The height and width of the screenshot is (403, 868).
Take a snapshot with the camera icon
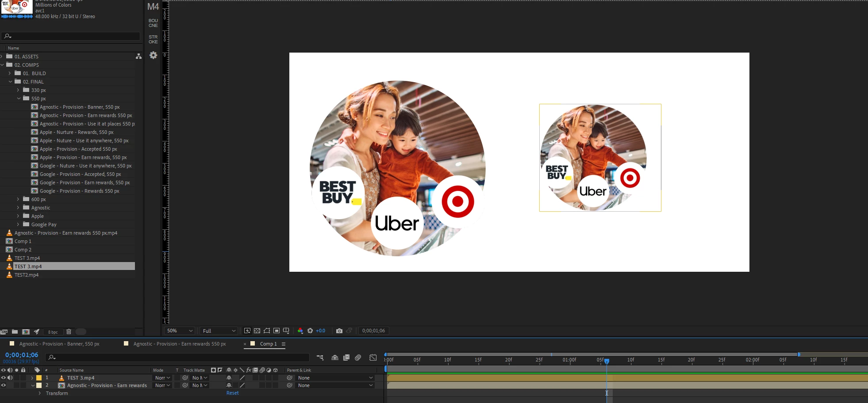tap(339, 331)
